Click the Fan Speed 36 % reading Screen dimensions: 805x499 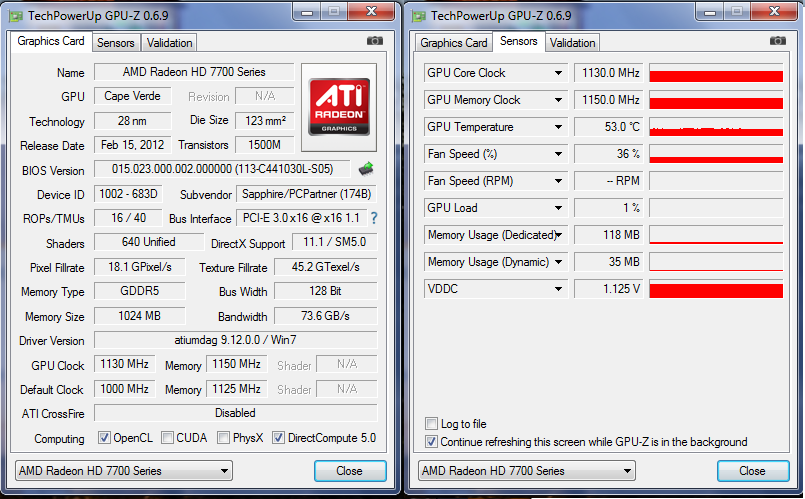(608, 153)
